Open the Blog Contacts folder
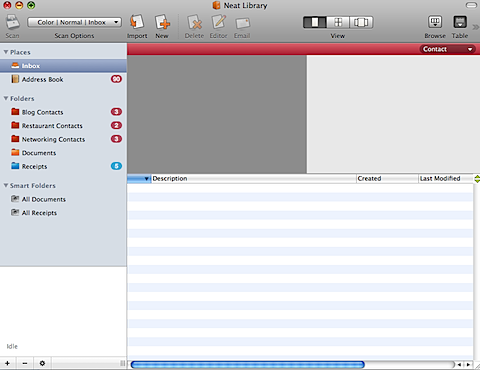 coord(63,112)
